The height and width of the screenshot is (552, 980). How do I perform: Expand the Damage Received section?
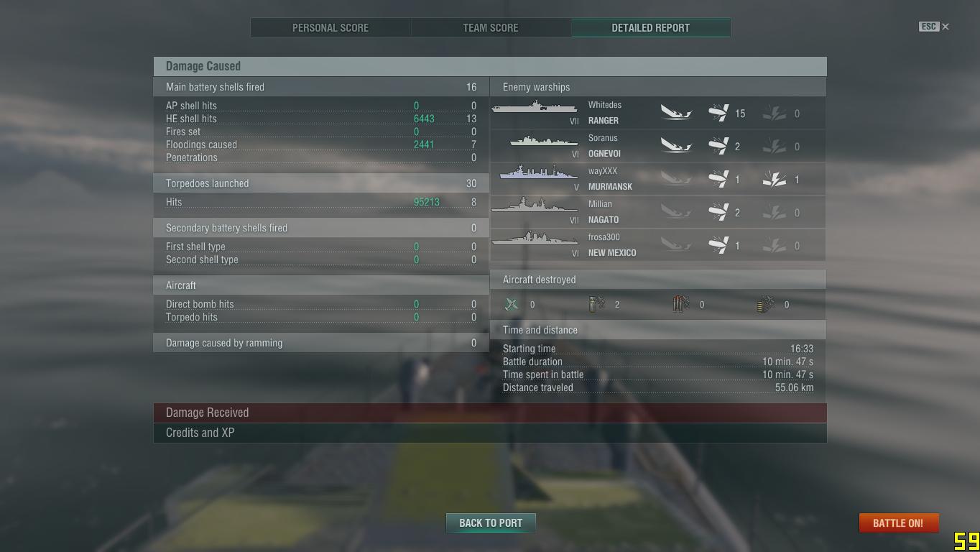[490, 413]
